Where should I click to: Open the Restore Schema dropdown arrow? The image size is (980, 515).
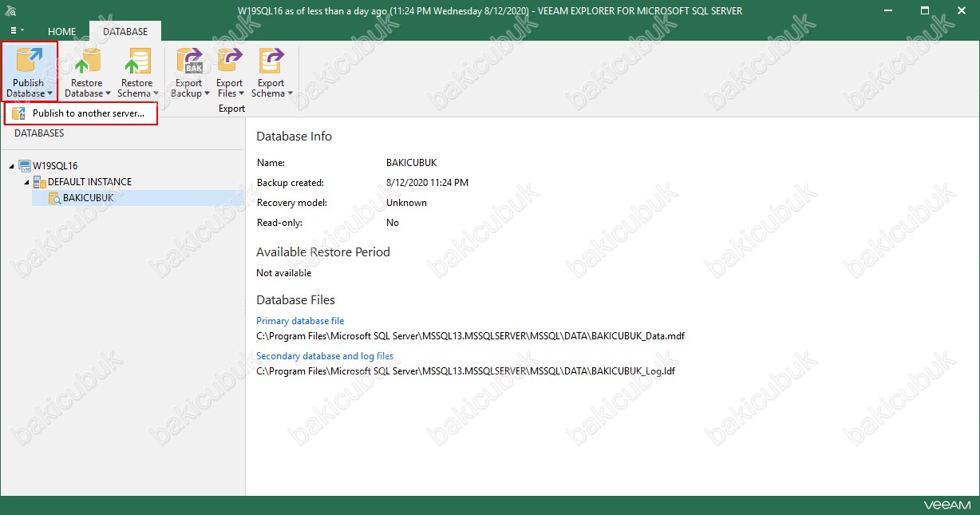click(x=156, y=94)
